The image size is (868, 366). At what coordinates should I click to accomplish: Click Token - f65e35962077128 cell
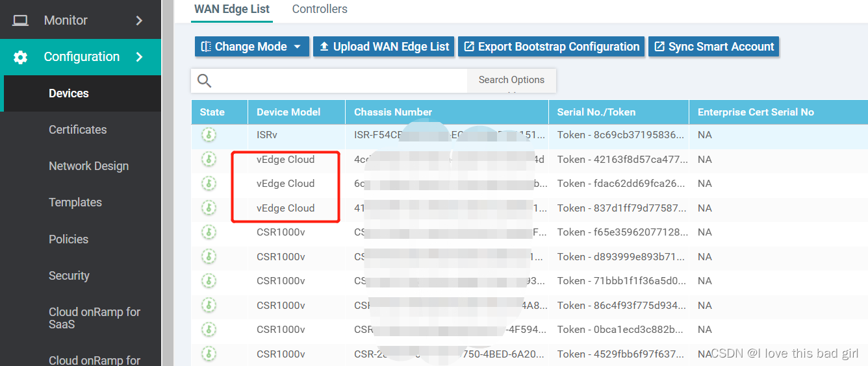pyautogui.click(x=620, y=232)
